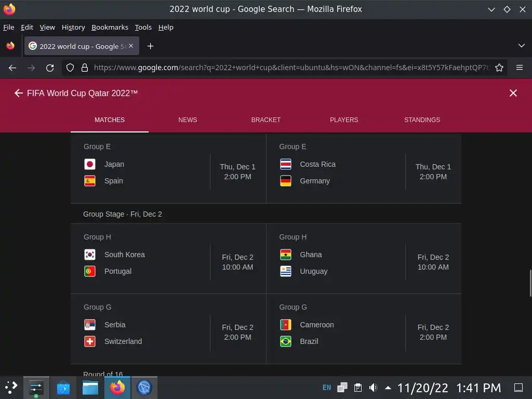The image size is (532, 399).
Task: Close the FIFA World Cup panel
Action: coord(513,93)
